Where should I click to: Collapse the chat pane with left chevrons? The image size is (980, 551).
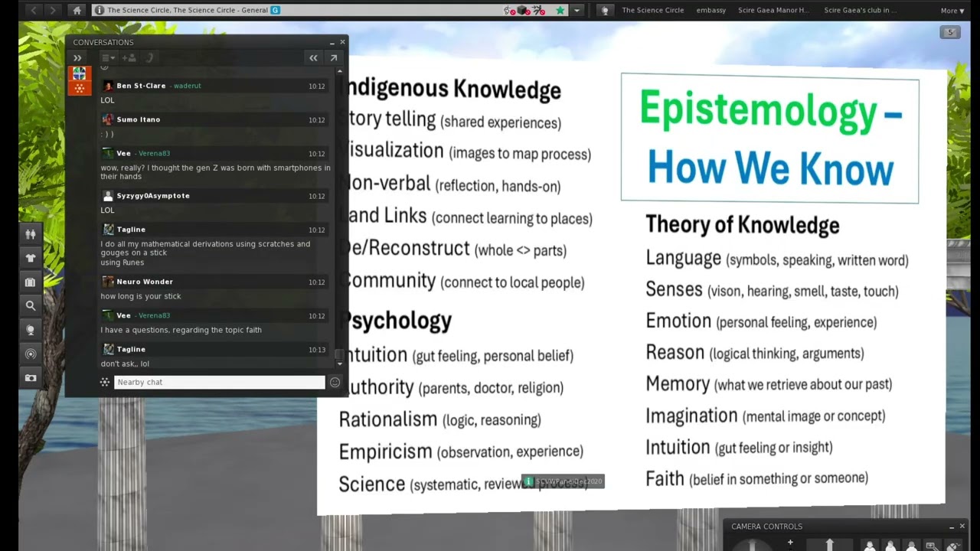coord(313,57)
